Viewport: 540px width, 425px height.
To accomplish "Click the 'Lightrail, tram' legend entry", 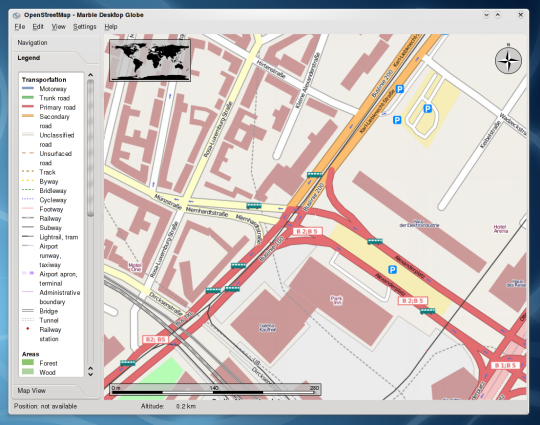I will click(59, 237).
